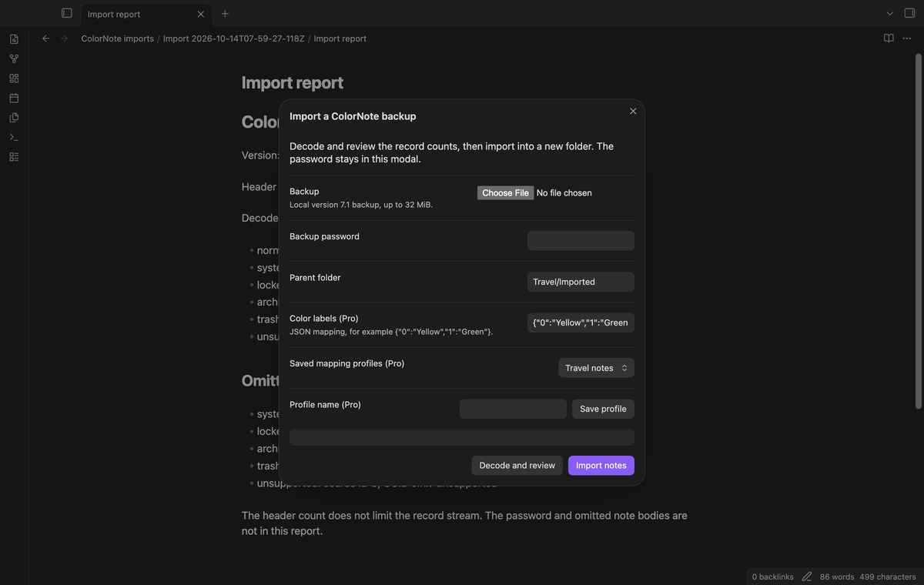Navigate back with the left arrow
The image size is (924, 585).
coord(46,38)
